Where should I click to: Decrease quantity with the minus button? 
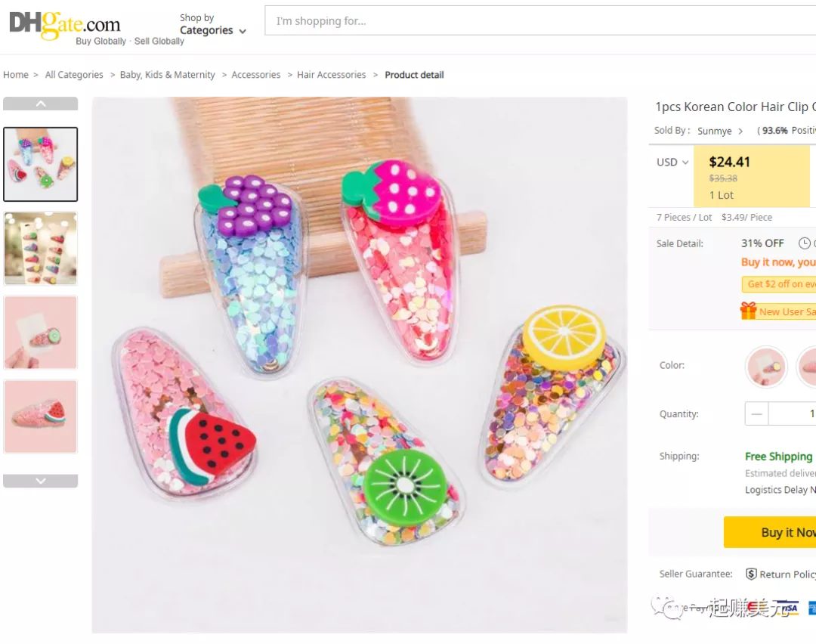click(x=757, y=413)
